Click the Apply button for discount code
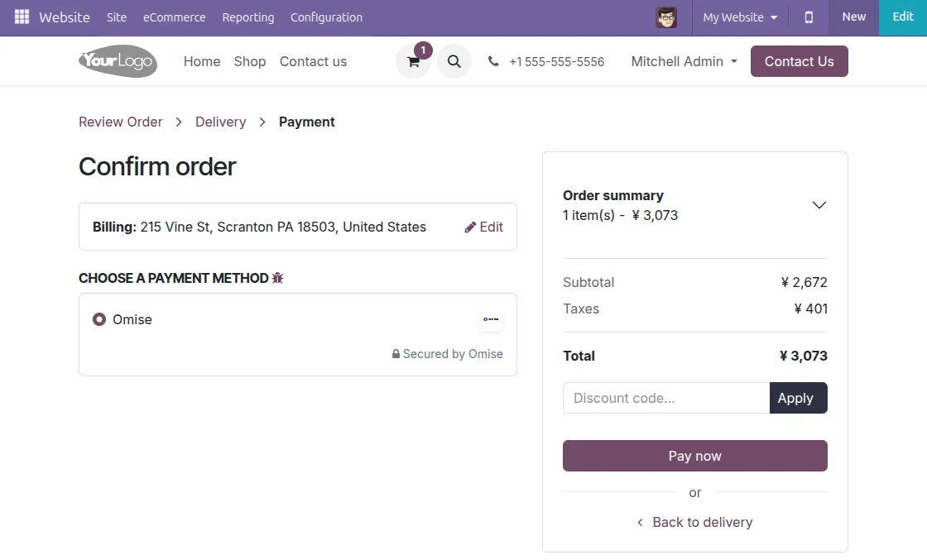The width and height of the screenshot is (927, 560). [796, 398]
